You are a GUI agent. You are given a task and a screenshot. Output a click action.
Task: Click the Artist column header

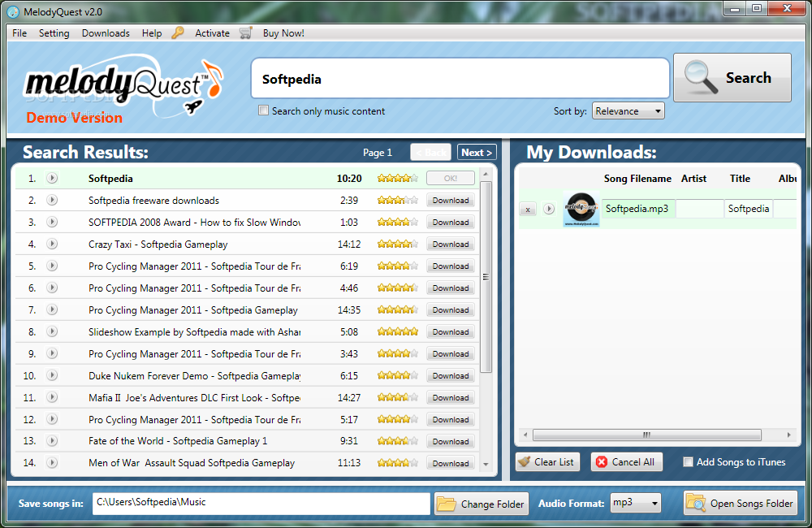(694, 179)
